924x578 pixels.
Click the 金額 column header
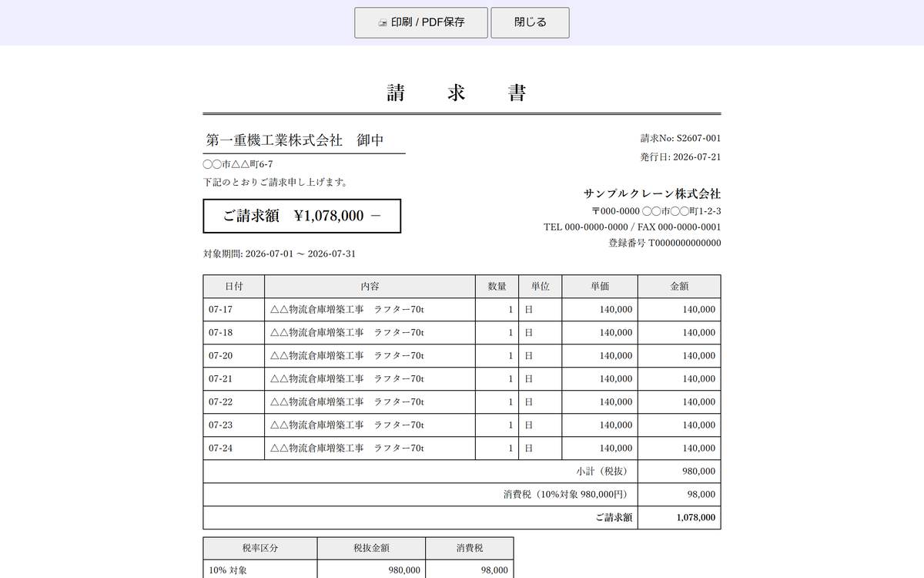click(x=680, y=286)
